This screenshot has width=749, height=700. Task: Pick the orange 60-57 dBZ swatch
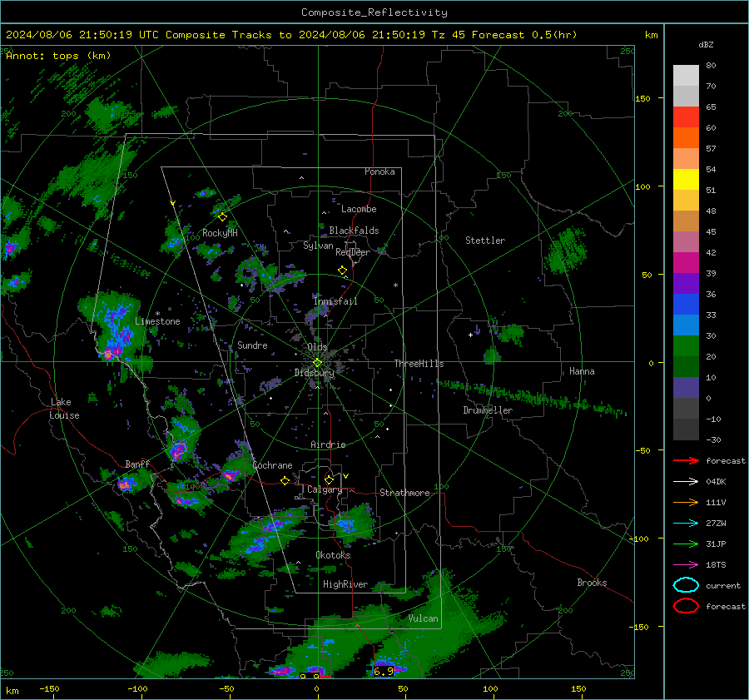686,137
